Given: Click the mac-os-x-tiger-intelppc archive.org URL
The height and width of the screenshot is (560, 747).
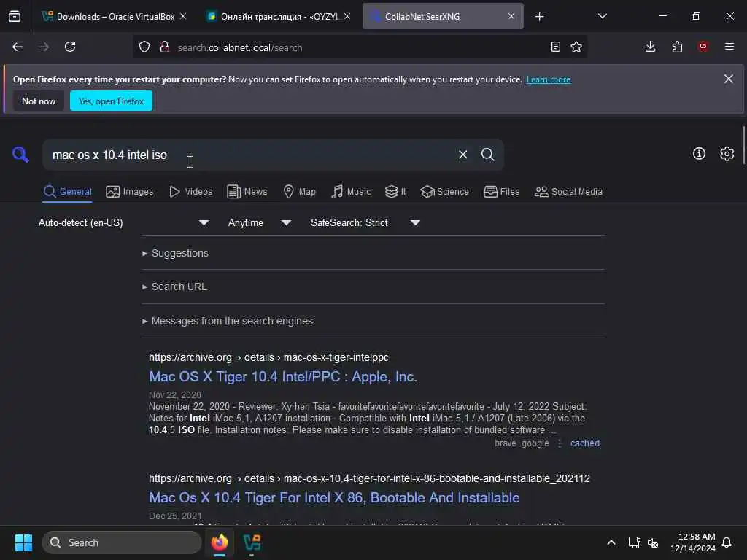Looking at the screenshot, I should (x=268, y=357).
